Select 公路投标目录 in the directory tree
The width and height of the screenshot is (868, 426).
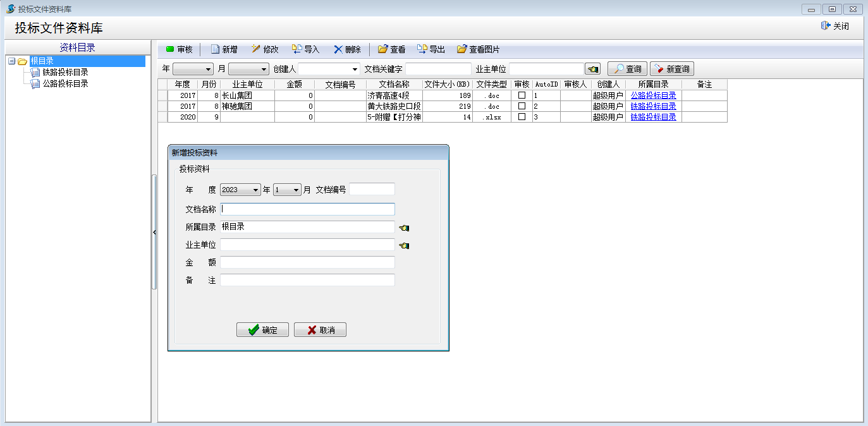(x=65, y=83)
